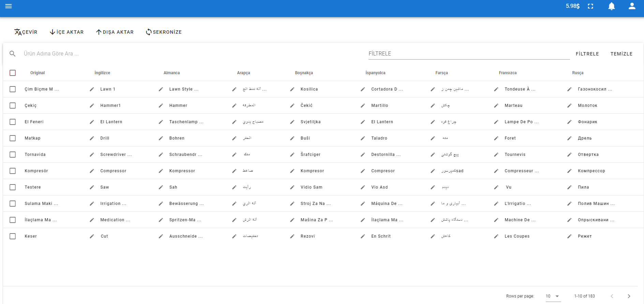Click the DIŞA AKTAR export button
This screenshot has height=304, width=644.
115,32
